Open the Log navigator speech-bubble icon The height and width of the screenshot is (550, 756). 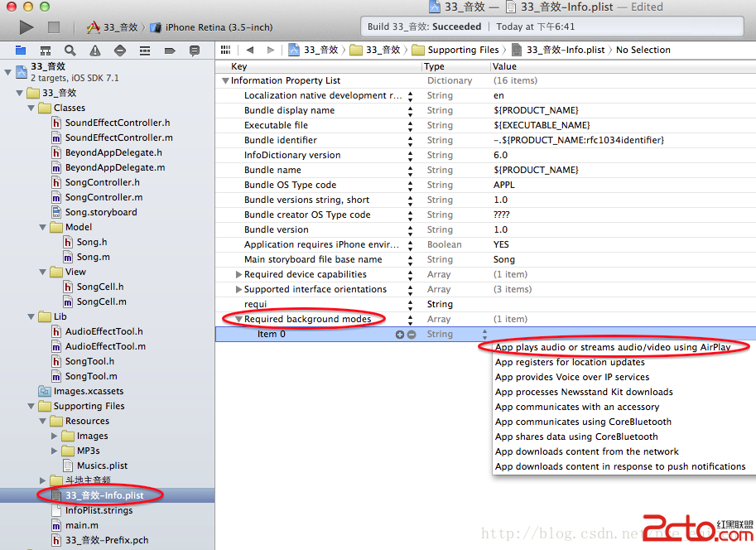195,51
